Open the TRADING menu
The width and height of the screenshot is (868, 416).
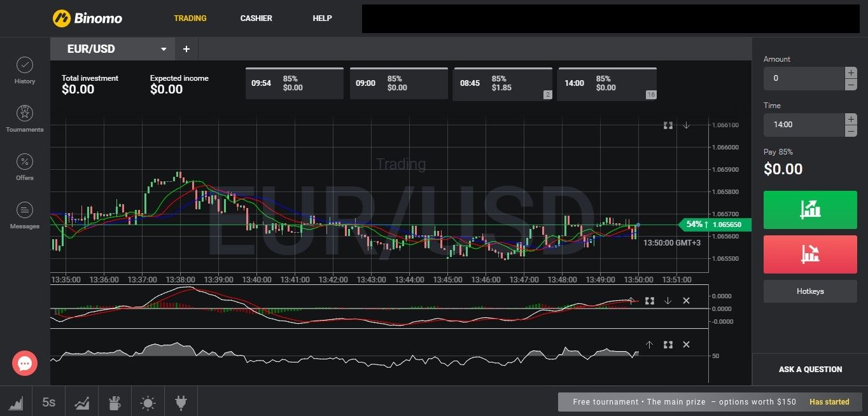pos(190,18)
